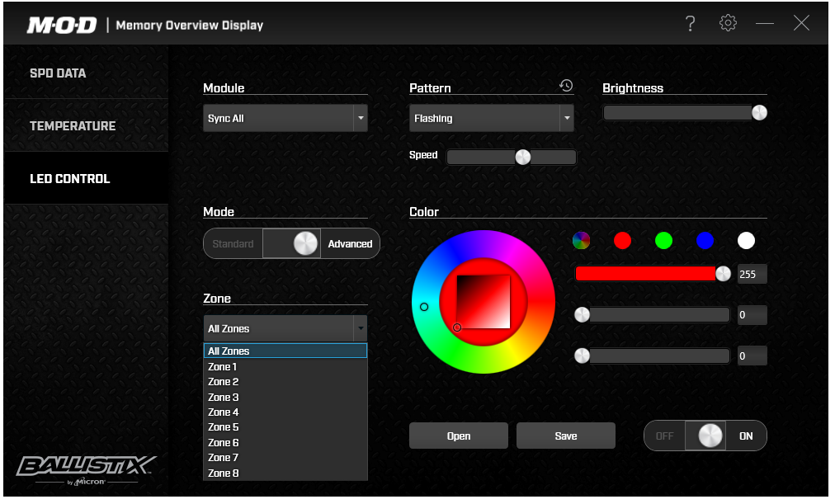This screenshot has width=835, height=504.
Task: Select the white preset color swatch
Action: click(746, 241)
